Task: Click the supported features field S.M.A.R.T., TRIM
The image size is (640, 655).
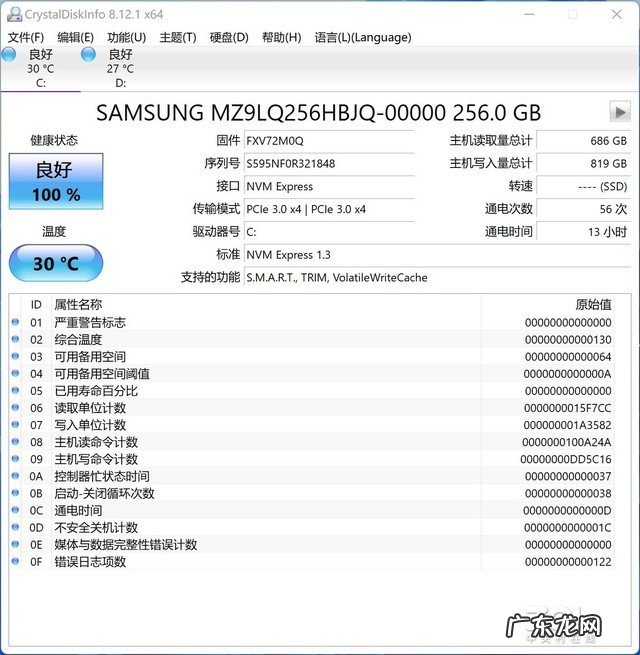Action: 437,277
